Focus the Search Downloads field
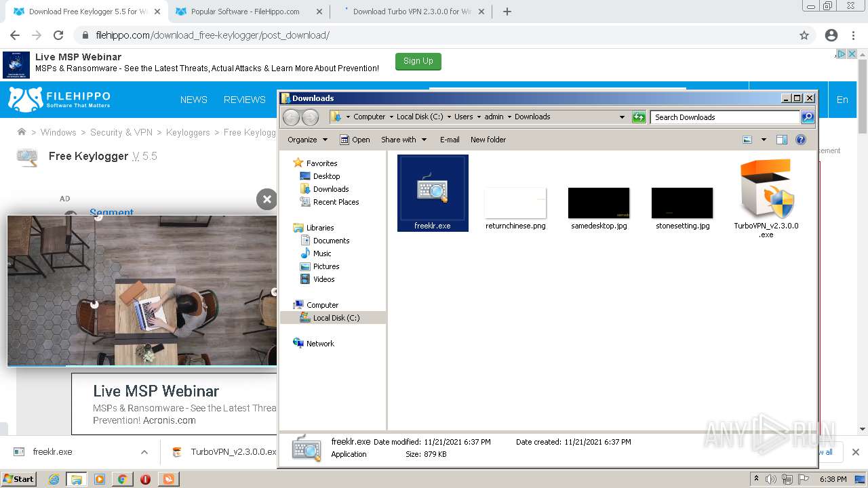This screenshot has width=868, height=488. (x=724, y=117)
